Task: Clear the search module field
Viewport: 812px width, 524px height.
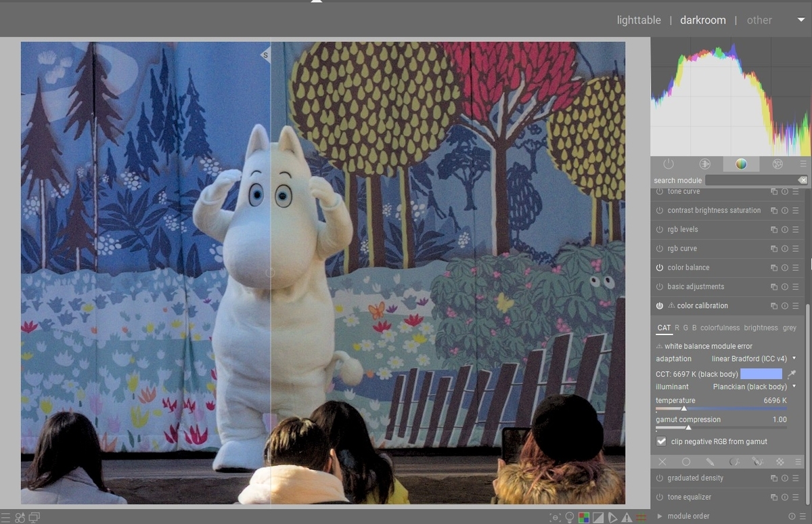Action: click(803, 180)
